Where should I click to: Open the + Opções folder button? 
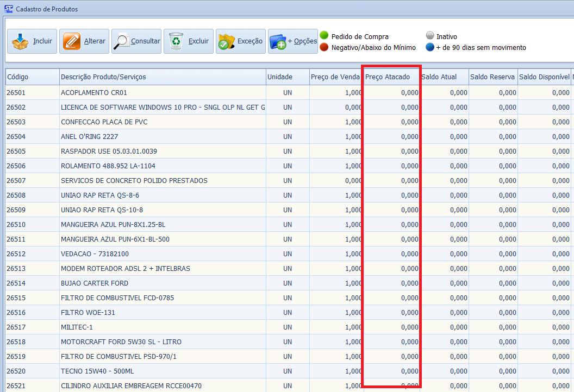tap(292, 41)
